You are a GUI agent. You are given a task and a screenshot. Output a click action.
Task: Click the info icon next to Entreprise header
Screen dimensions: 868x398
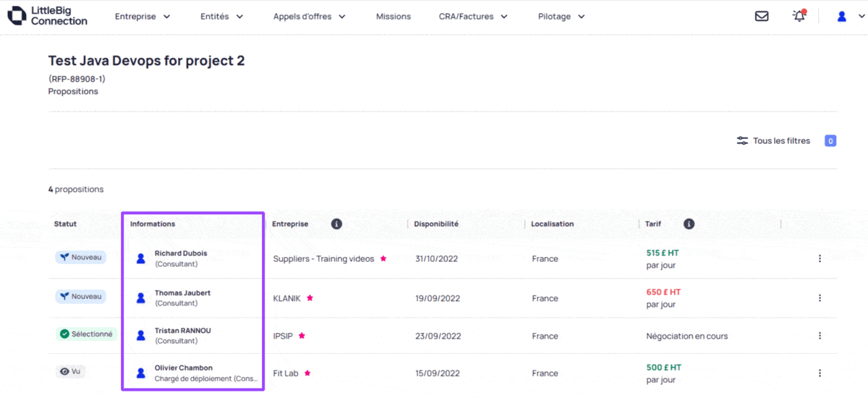pyautogui.click(x=336, y=224)
